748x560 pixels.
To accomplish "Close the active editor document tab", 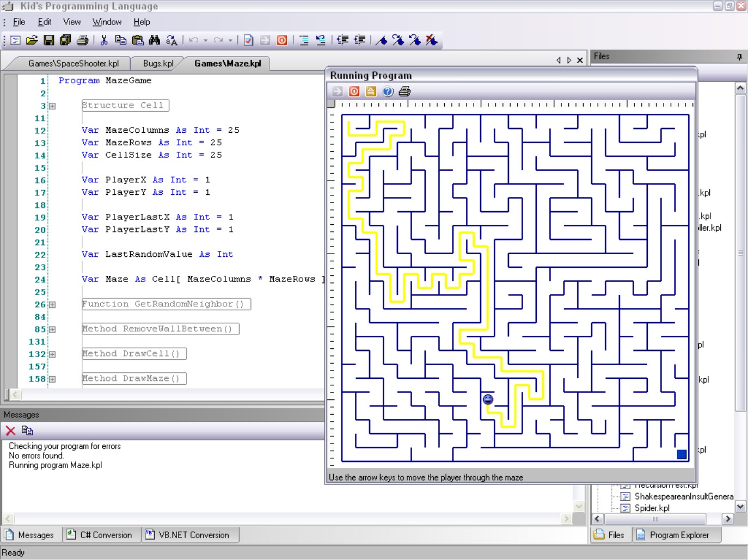I will pos(580,60).
